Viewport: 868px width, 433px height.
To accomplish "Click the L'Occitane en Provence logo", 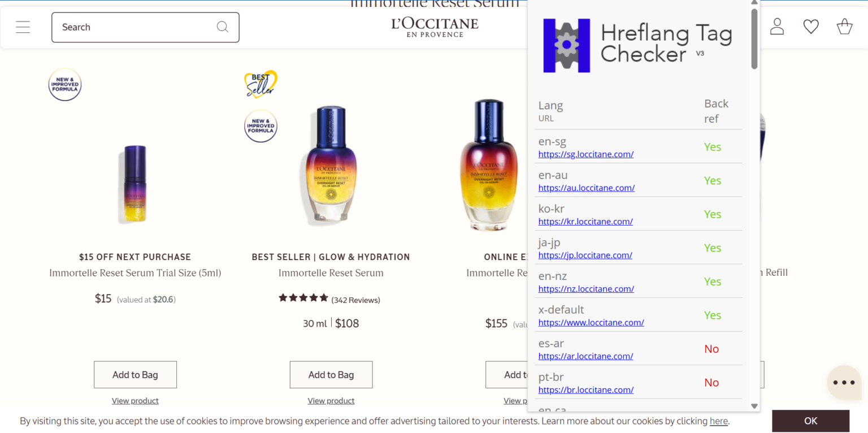I will (435, 27).
